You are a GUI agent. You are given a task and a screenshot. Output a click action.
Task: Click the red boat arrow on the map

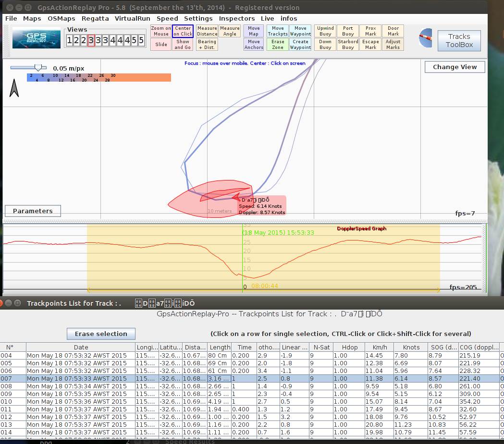pyautogui.click(x=236, y=196)
